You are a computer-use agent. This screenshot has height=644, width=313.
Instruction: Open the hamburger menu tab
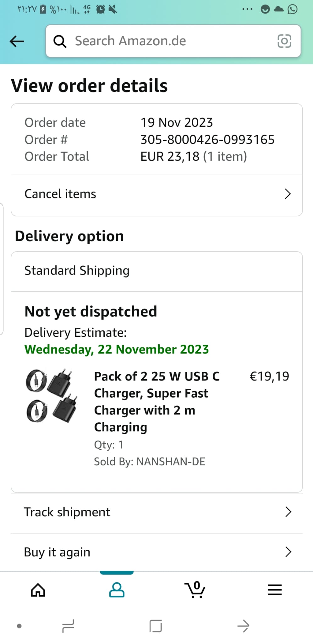coord(274,590)
